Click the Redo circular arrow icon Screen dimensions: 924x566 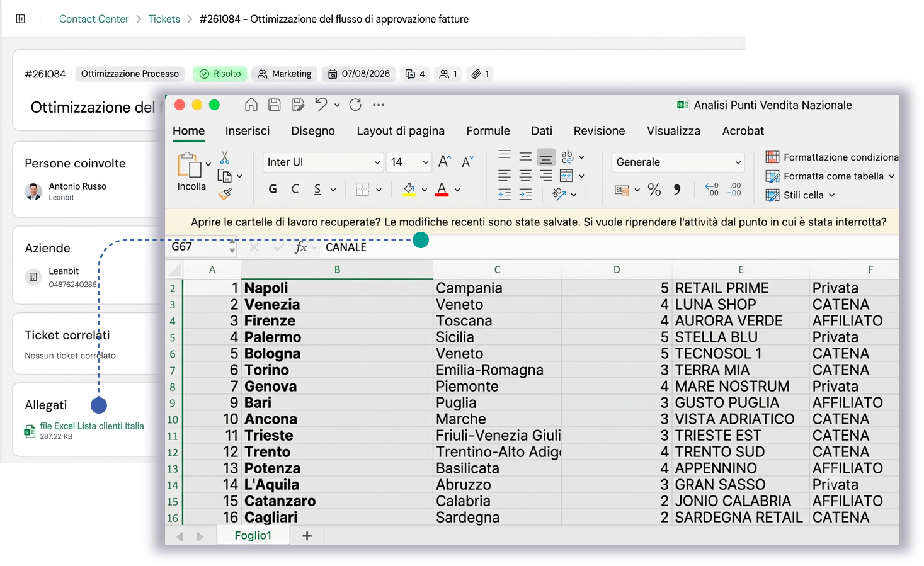pyautogui.click(x=355, y=105)
